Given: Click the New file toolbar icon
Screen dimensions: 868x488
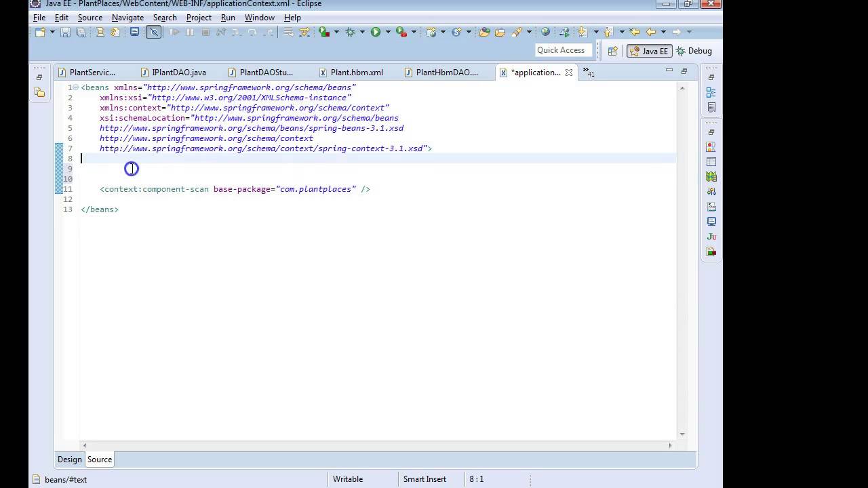Looking at the screenshot, I should pos(40,32).
